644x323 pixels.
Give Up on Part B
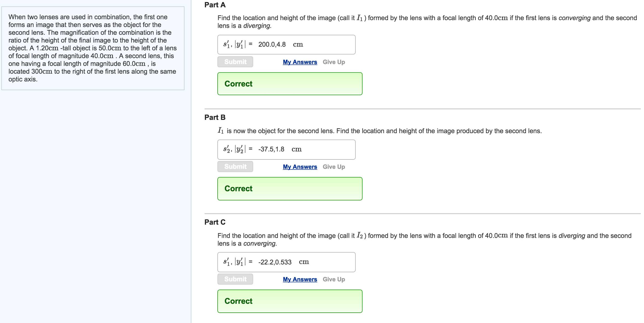click(334, 167)
